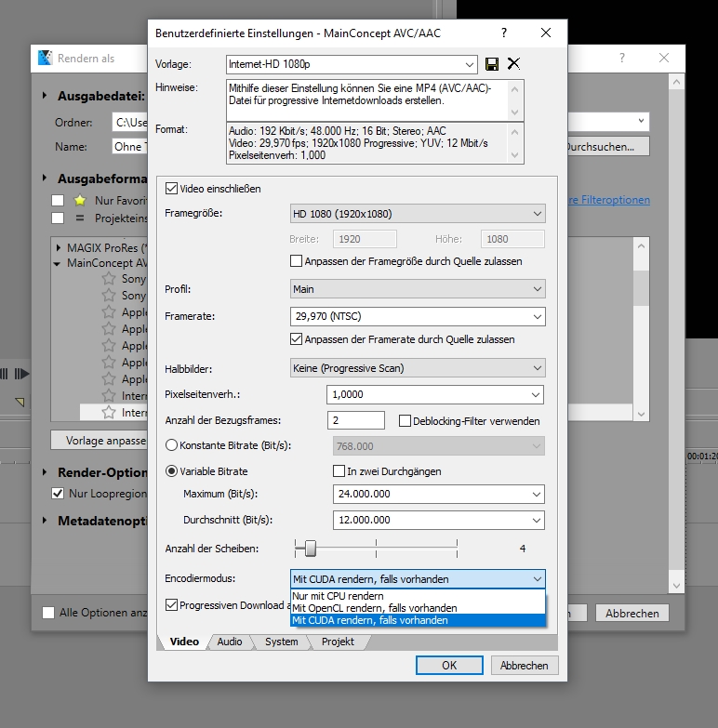Select Konstante Bitrate radio button

171,444
